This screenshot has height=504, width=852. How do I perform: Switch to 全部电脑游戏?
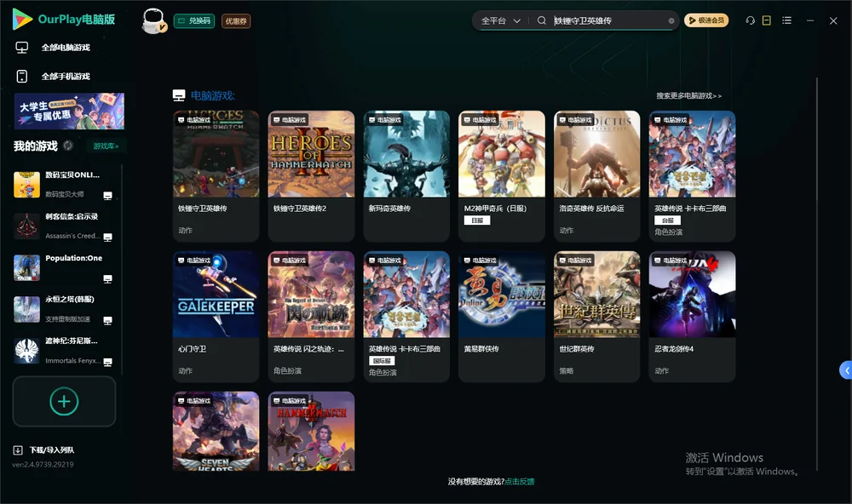point(53,48)
